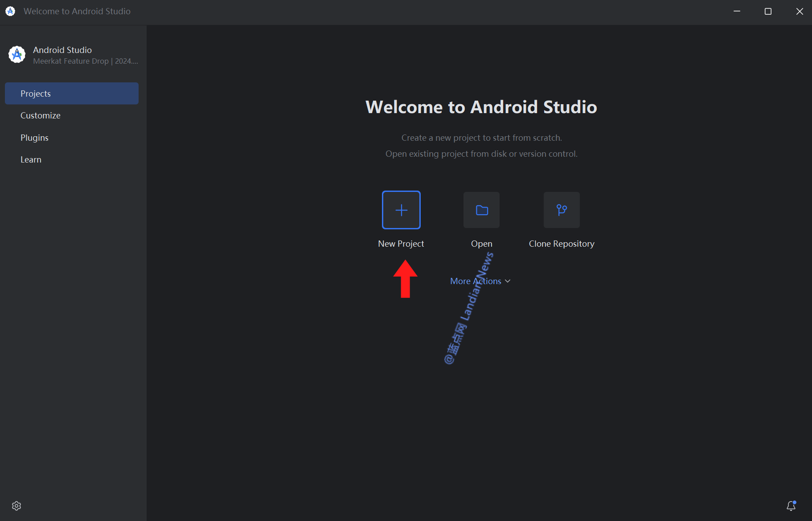This screenshot has width=812, height=521.
Task: Click the Open folder icon
Action: [481, 210]
